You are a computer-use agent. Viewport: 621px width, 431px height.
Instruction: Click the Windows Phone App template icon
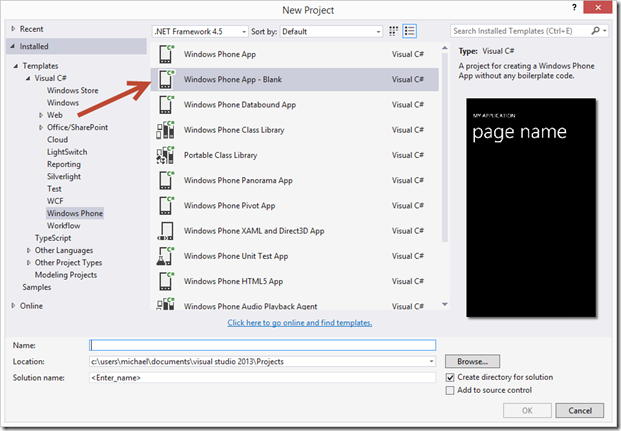tap(166, 54)
